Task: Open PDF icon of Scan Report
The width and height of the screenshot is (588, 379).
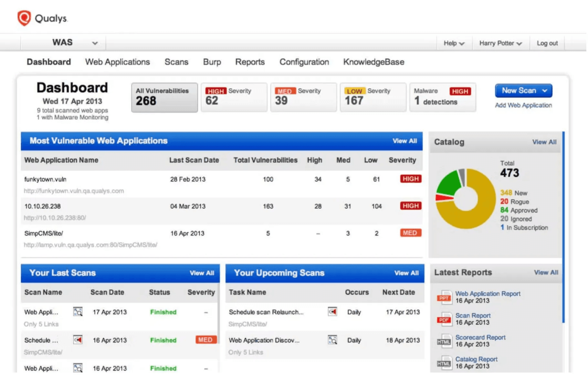Action: tap(445, 320)
